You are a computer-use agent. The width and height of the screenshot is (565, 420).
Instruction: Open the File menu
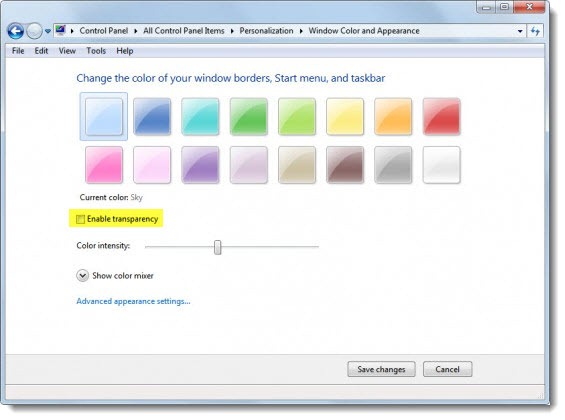18,51
